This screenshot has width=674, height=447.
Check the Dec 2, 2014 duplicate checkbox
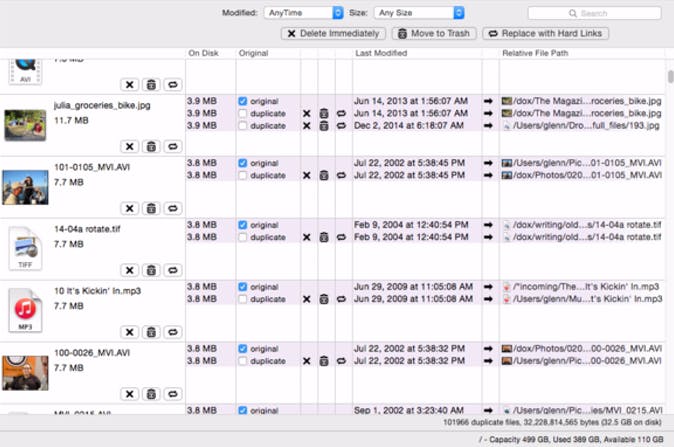(x=242, y=126)
